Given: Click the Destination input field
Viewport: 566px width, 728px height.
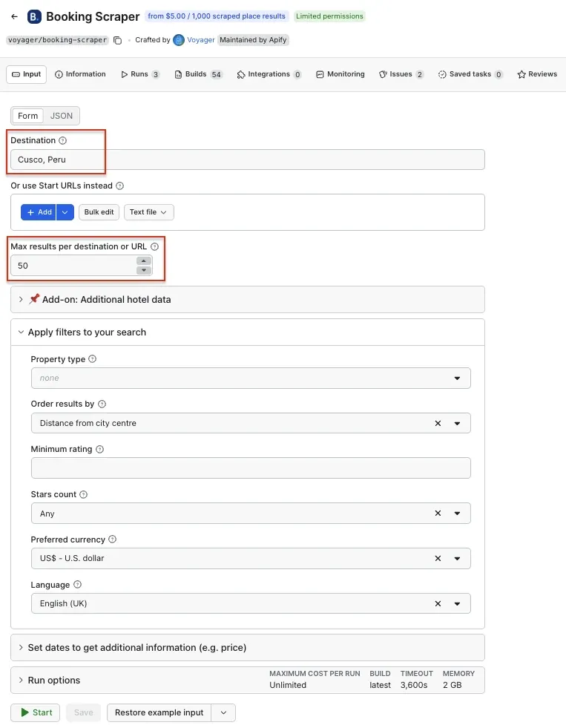Looking at the screenshot, I should (x=247, y=160).
